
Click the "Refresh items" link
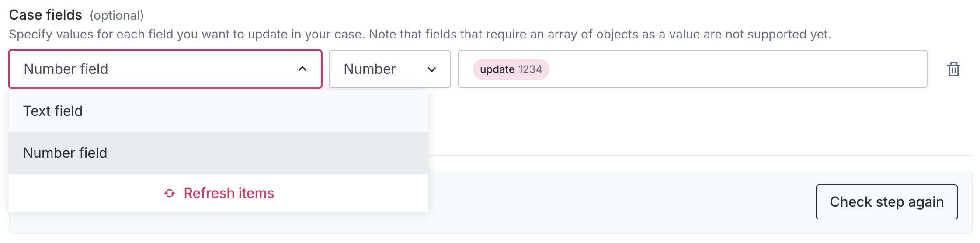[229, 193]
